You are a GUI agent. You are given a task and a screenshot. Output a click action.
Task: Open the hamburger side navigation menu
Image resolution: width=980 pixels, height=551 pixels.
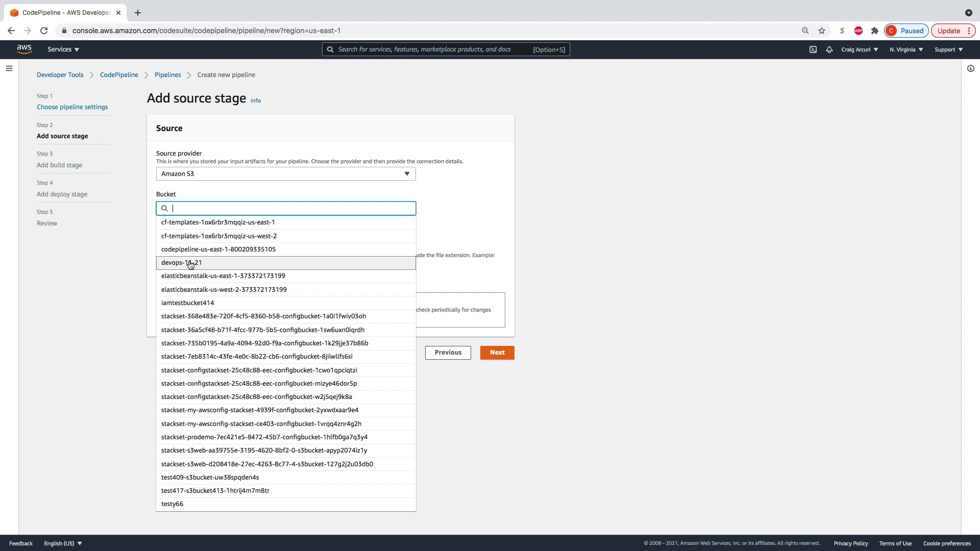[9, 68]
